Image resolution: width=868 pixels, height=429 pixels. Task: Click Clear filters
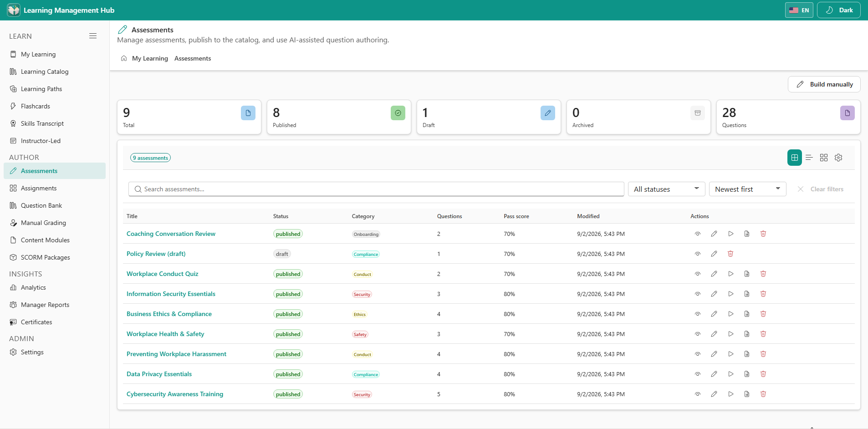click(x=820, y=189)
